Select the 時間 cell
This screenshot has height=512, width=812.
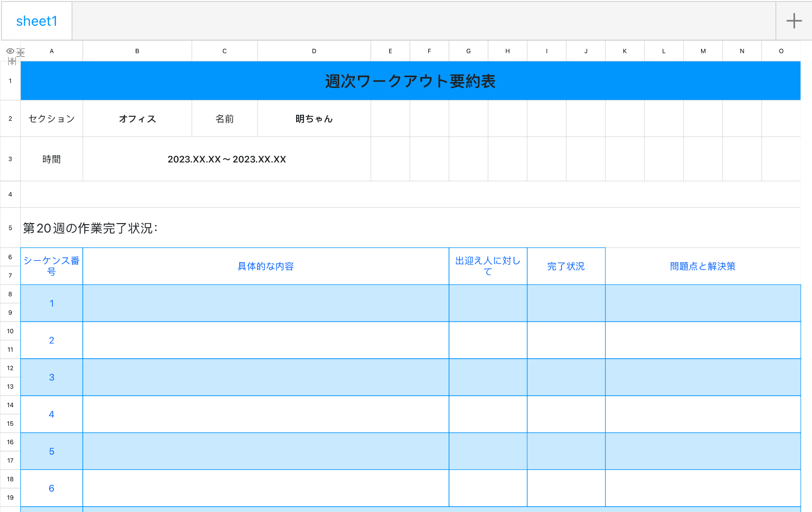point(51,159)
